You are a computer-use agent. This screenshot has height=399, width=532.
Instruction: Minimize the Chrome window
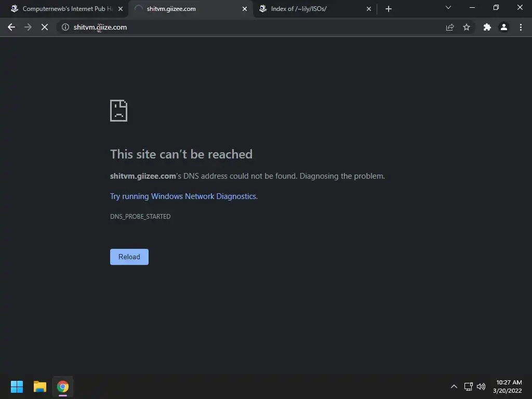click(x=472, y=7)
